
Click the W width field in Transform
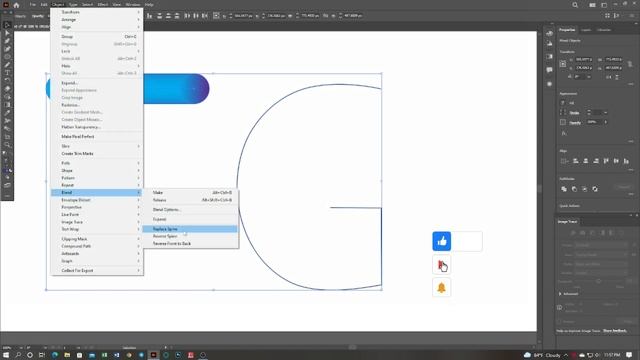click(613, 60)
